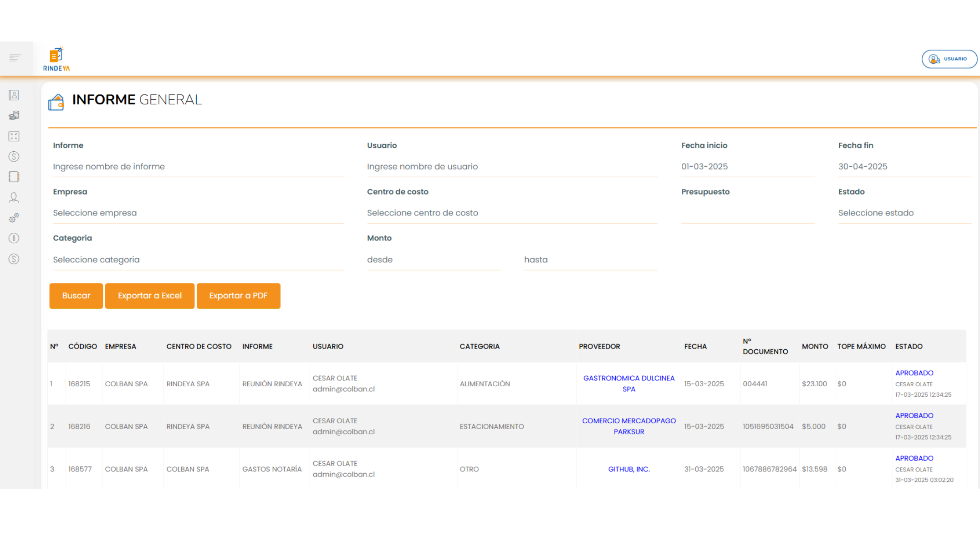Screen dimensions: 980x543
Task: Click the MONTO column header
Action: (815, 346)
